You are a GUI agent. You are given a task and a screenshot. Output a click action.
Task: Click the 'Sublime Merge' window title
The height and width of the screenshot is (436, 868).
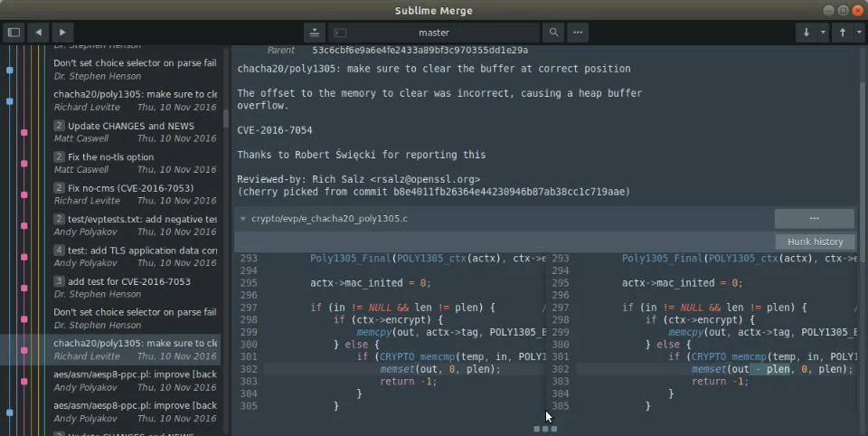[433, 11]
